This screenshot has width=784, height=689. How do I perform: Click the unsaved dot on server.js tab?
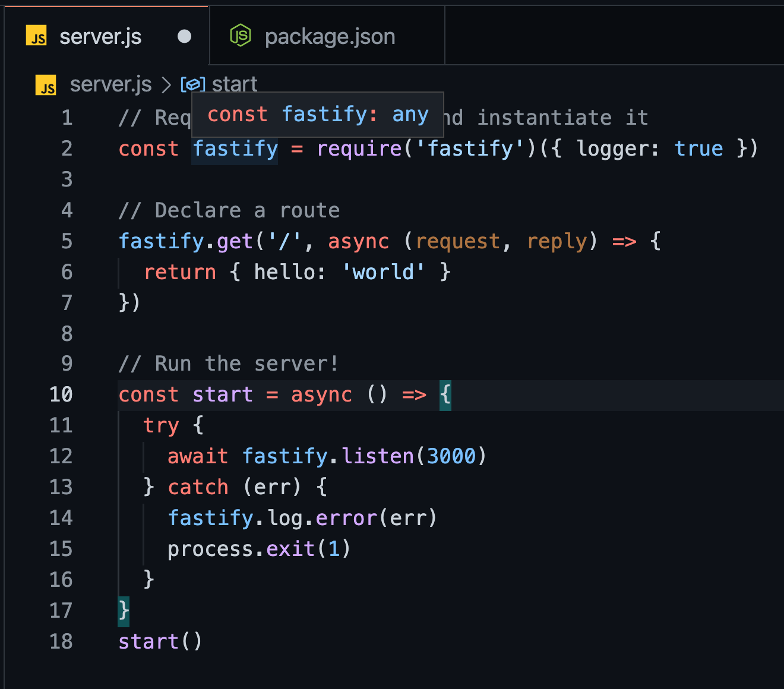click(185, 36)
